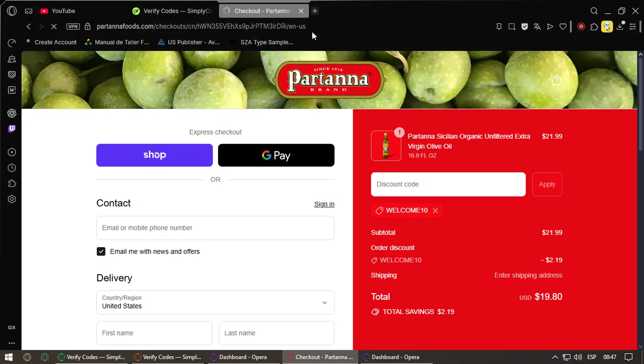Open the Opera menu logo
Screen dimensions: 644x364
[x=12, y=11]
